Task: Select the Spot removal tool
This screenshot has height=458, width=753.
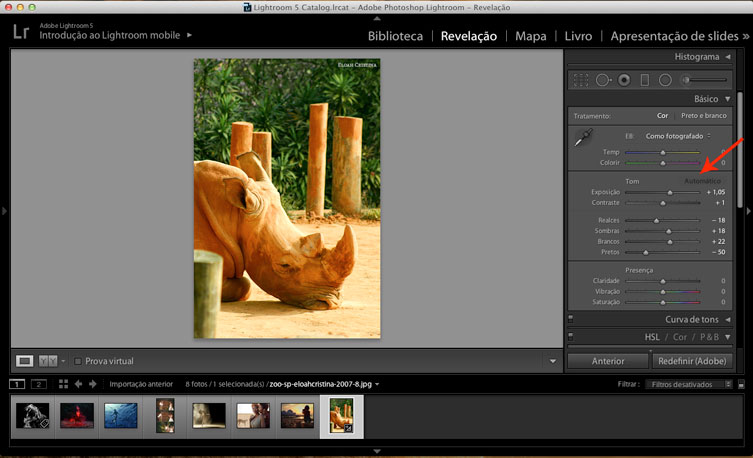Action: tap(602, 79)
